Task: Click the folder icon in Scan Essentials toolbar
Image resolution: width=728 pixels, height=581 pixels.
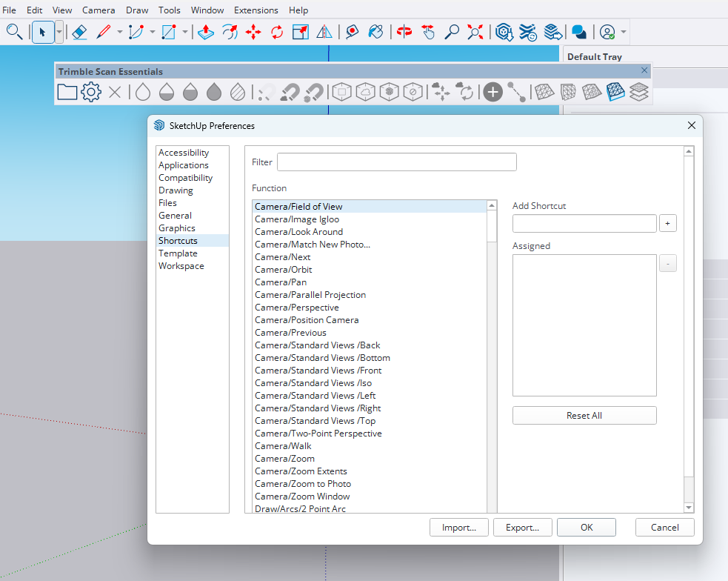Action: (x=67, y=92)
